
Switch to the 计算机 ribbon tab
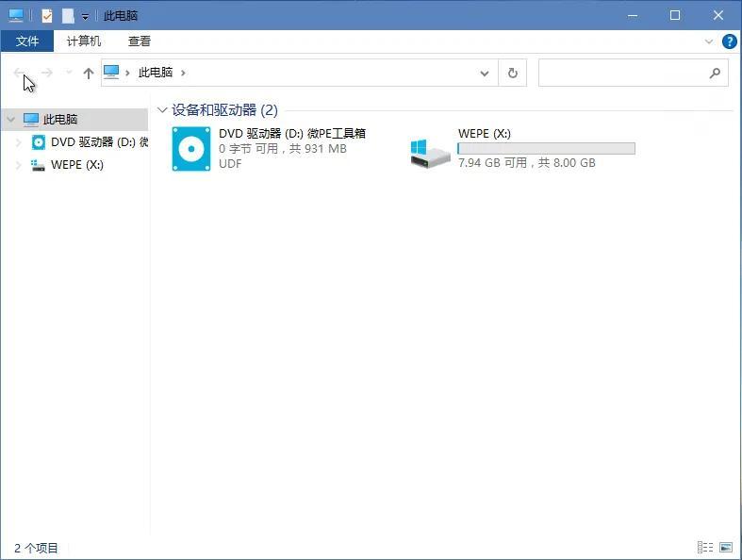84,41
